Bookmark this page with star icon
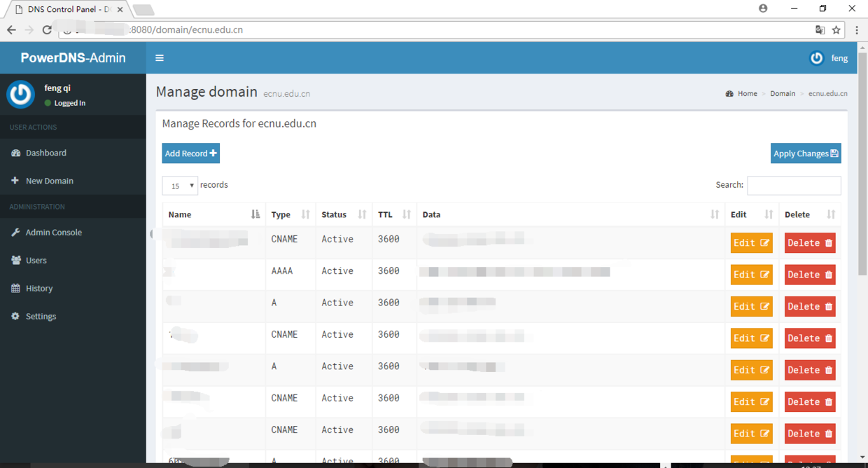 [x=836, y=30]
